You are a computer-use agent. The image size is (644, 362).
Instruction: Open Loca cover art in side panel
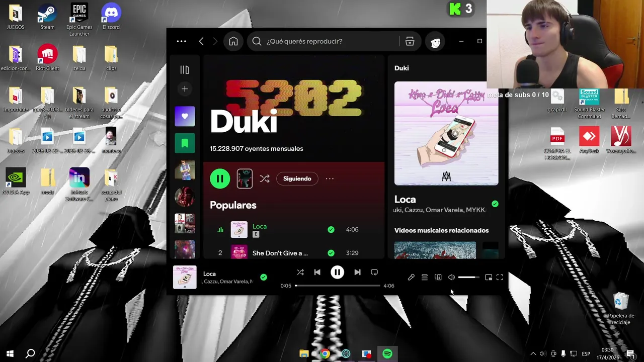tap(446, 133)
